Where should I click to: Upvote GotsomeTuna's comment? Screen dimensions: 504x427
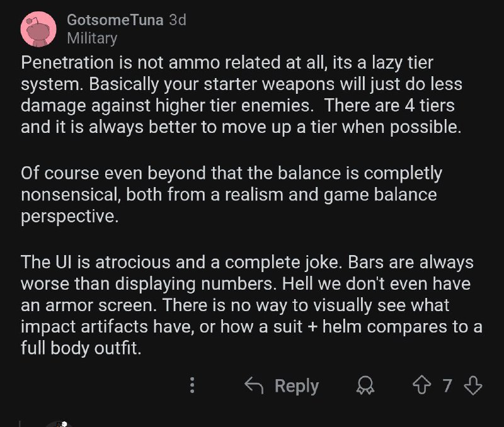421,385
